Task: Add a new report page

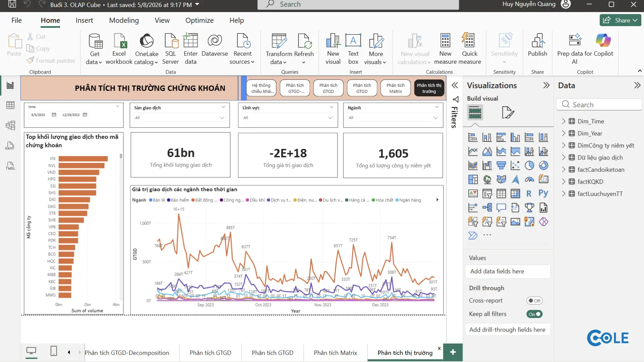Action: (453, 352)
